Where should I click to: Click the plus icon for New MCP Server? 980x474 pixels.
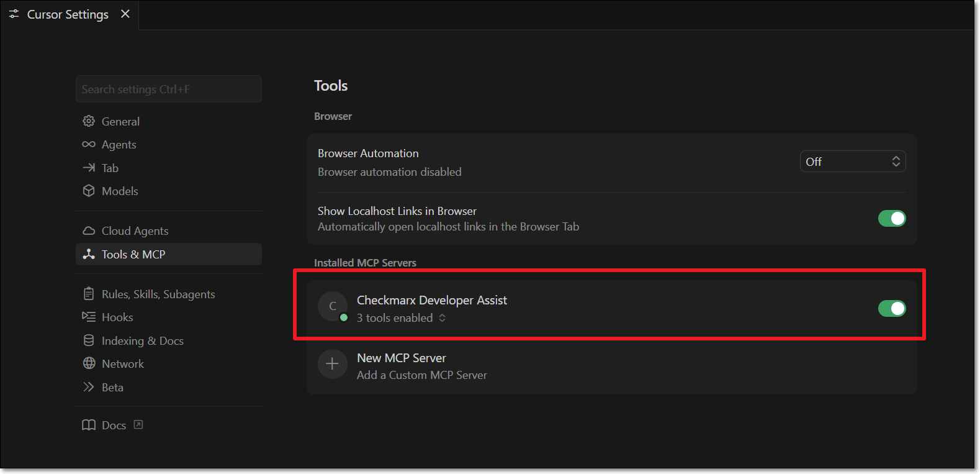pyautogui.click(x=332, y=364)
